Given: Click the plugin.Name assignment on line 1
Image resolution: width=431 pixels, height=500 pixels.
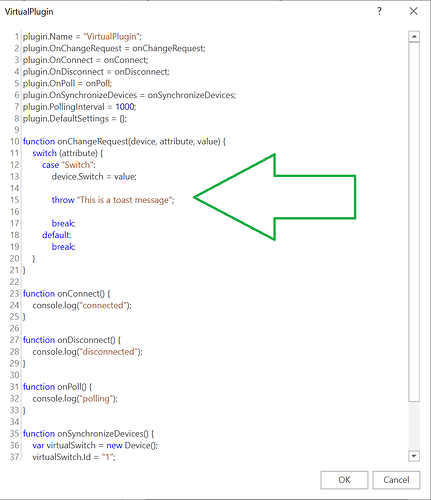Looking at the screenshot, I should [x=82, y=37].
